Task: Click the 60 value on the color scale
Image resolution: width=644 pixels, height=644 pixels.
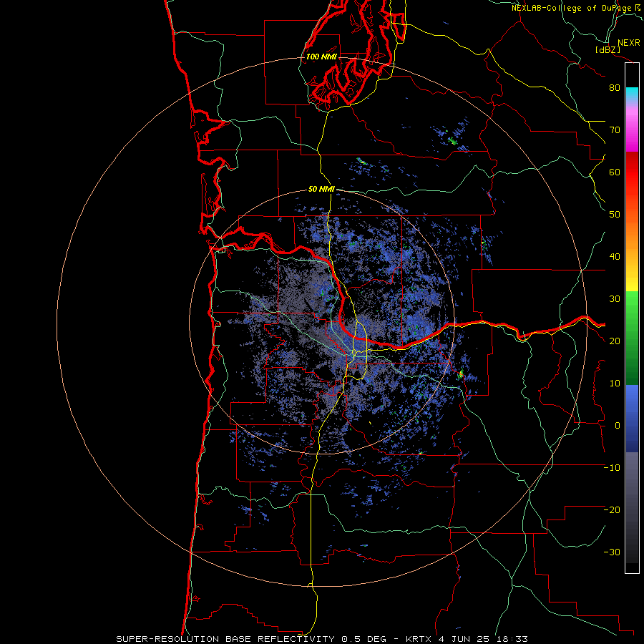Action: tap(615, 172)
